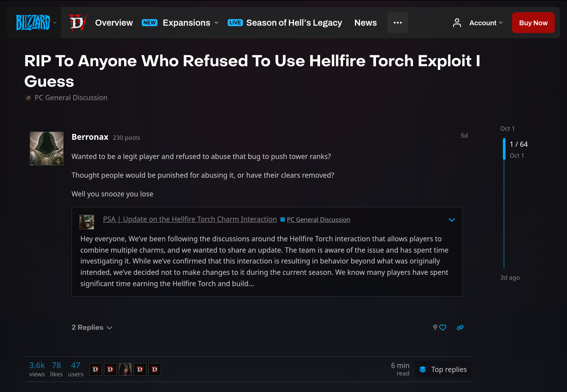
Task: Expand the 2 Replies list
Action: point(92,327)
